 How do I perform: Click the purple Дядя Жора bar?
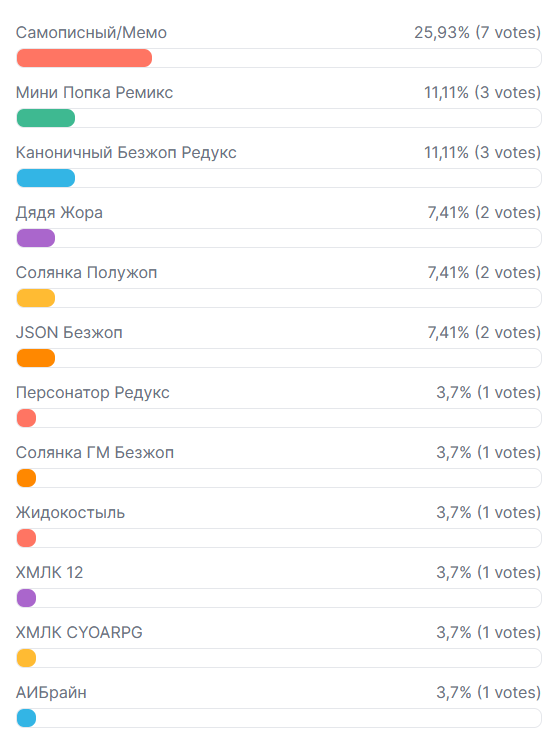tap(36, 238)
